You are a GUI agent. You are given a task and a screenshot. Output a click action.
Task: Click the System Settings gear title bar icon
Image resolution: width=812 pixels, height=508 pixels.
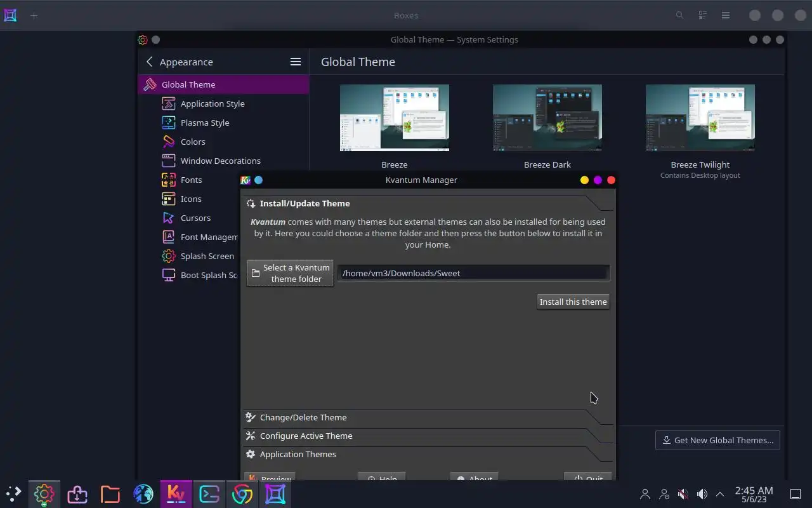[143, 39]
